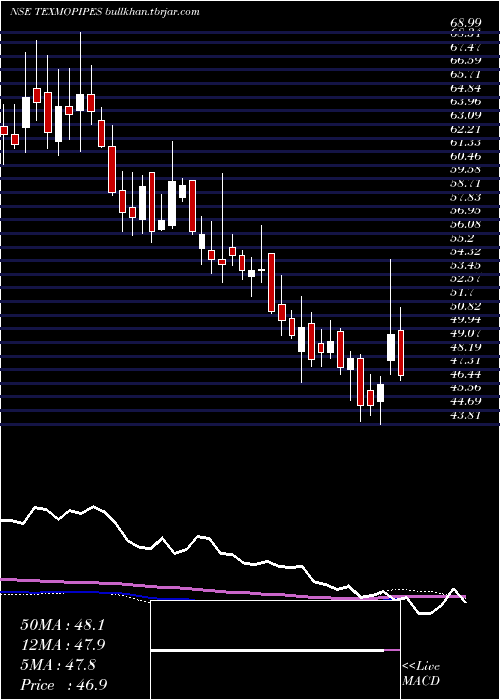Click the 59.58 price axis label

(x=465, y=170)
